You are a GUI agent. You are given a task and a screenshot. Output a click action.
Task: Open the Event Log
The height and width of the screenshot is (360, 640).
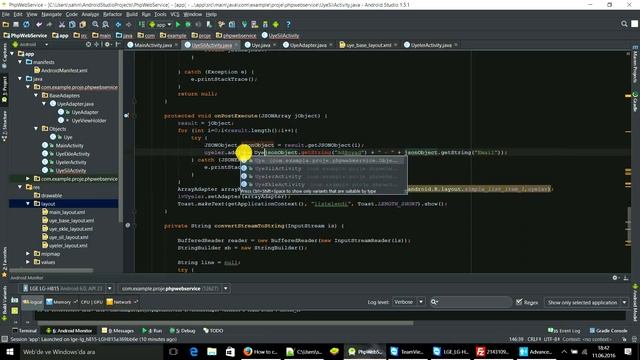(x=564, y=331)
